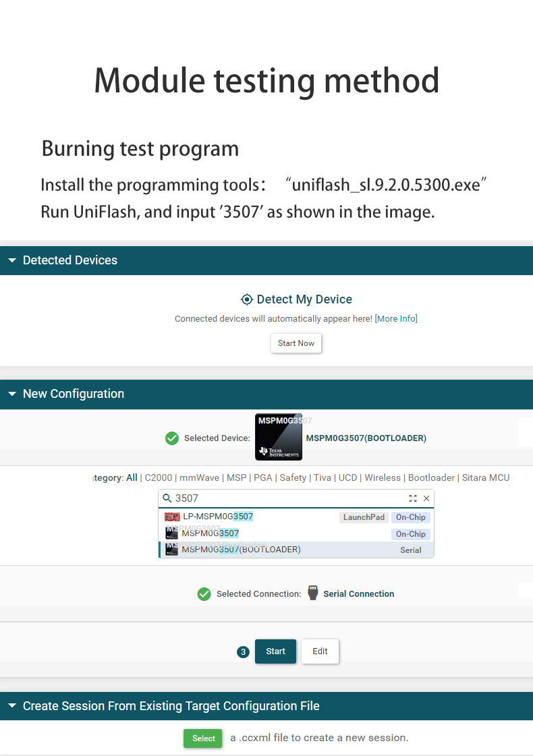Filter device category by C2000
The height and width of the screenshot is (756, 533).
coord(159,477)
